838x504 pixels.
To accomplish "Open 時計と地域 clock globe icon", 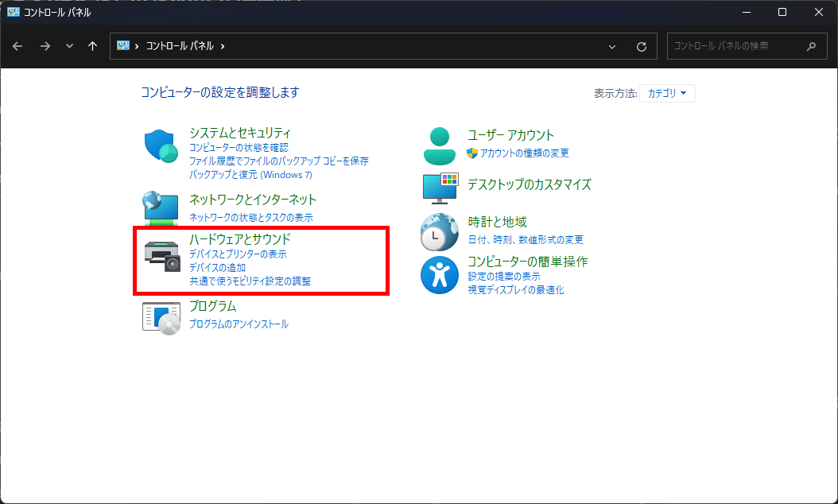I will coord(440,235).
